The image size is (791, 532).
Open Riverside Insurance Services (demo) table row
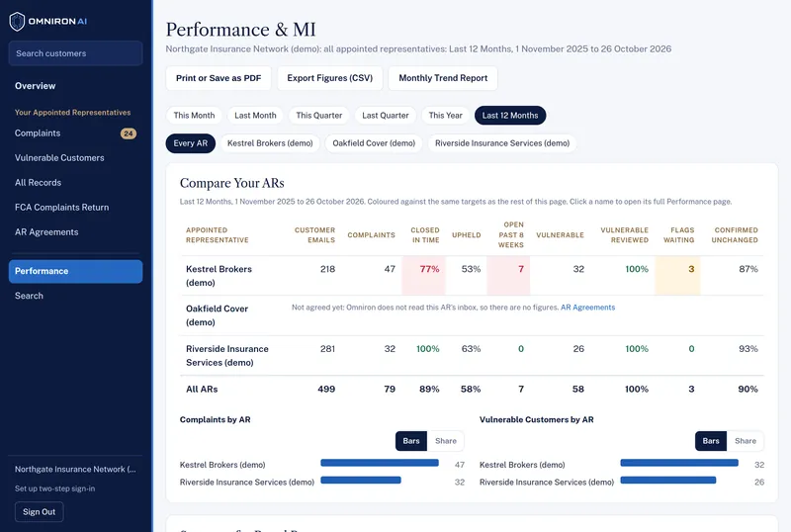[x=227, y=356]
